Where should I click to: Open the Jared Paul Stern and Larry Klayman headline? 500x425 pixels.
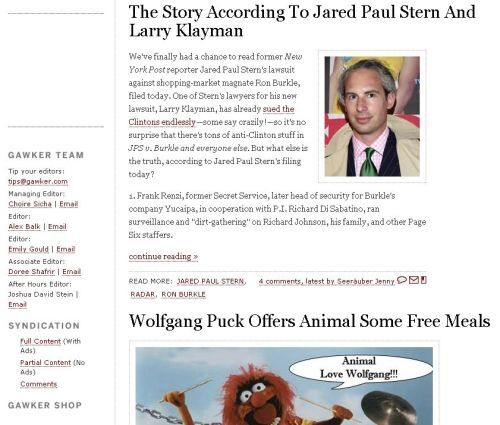point(302,21)
